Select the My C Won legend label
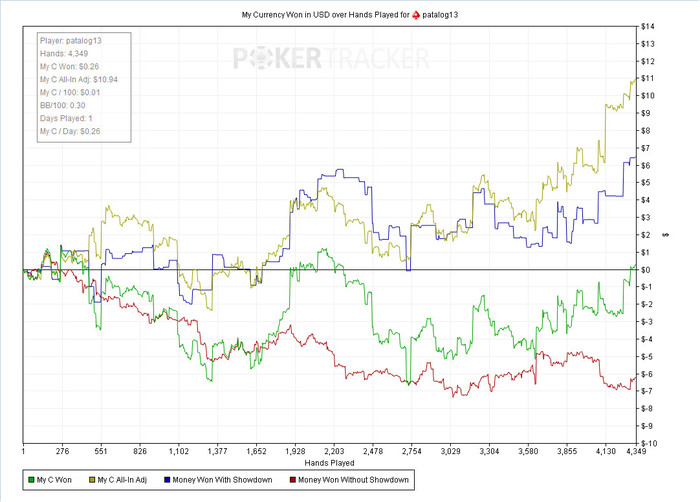The width and height of the screenshot is (700, 502). click(x=54, y=480)
